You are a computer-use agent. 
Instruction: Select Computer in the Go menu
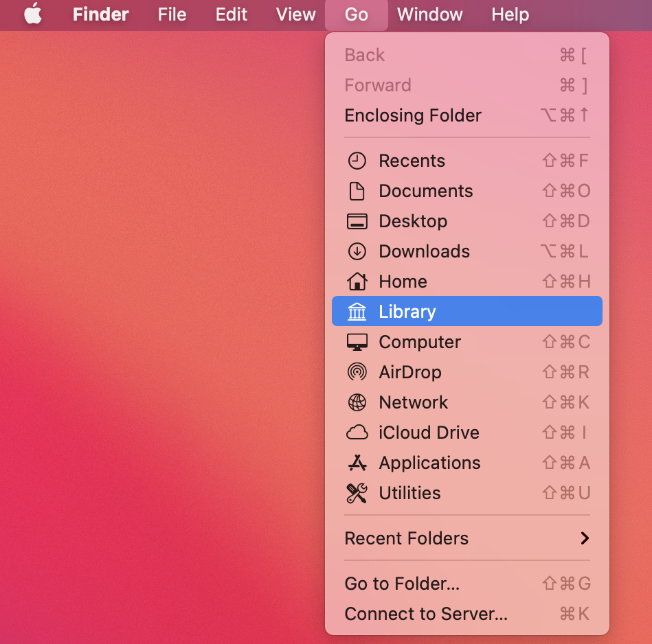(467, 342)
